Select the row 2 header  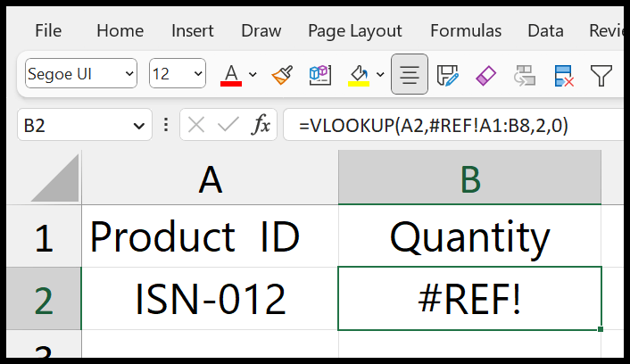click(x=44, y=299)
